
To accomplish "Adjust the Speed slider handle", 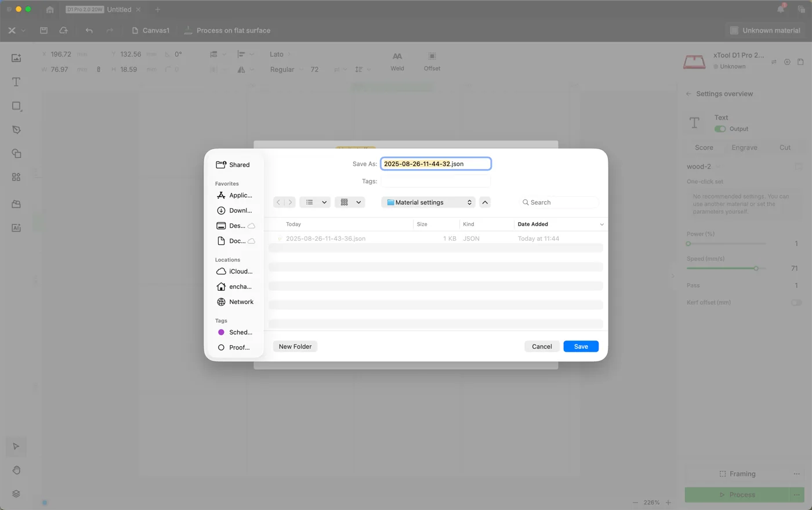I will (756, 268).
